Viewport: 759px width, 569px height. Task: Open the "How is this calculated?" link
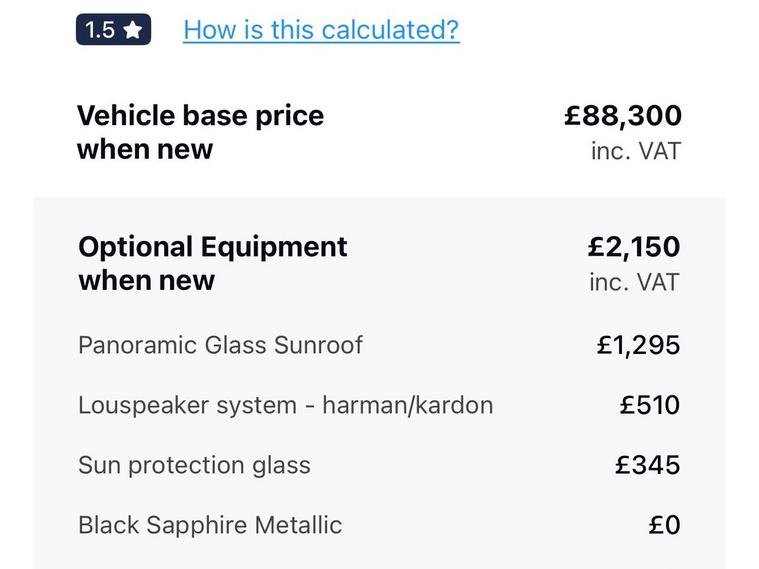(321, 30)
